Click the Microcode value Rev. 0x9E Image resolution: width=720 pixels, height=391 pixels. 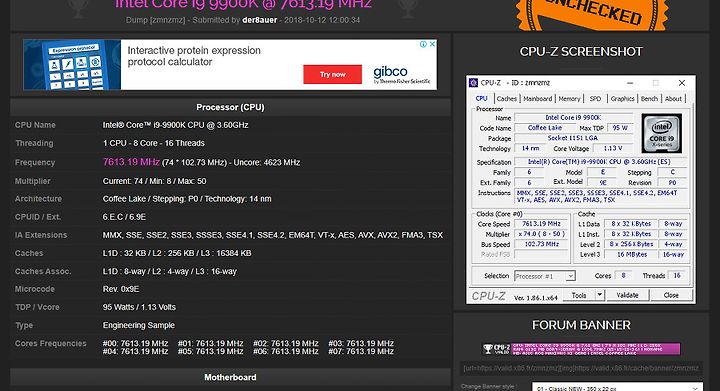click(x=121, y=289)
